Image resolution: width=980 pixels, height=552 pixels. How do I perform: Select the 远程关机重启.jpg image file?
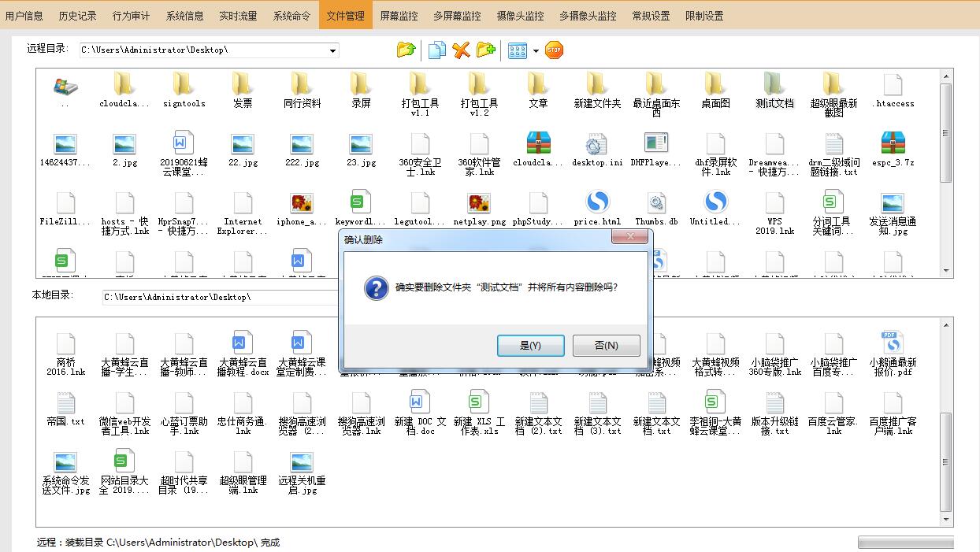(302, 472)
